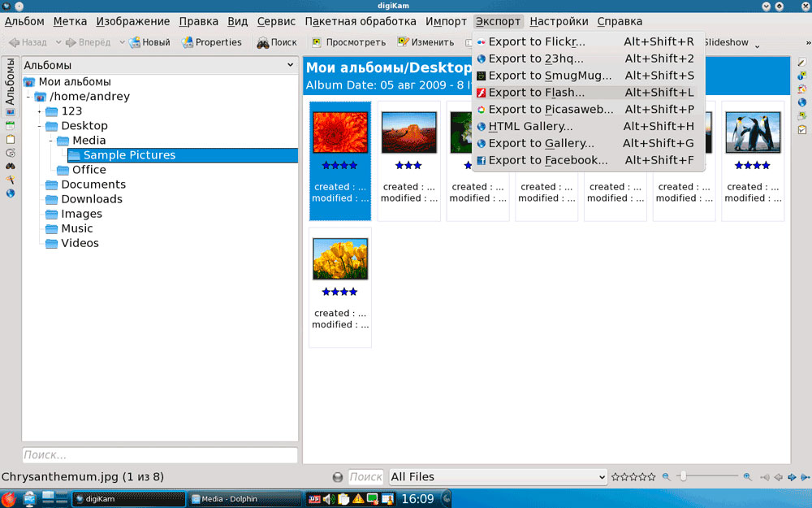Open the Timeline sidebar tab icon
The width and height of the screenshot is (812, 508).
tap(11, 153)
